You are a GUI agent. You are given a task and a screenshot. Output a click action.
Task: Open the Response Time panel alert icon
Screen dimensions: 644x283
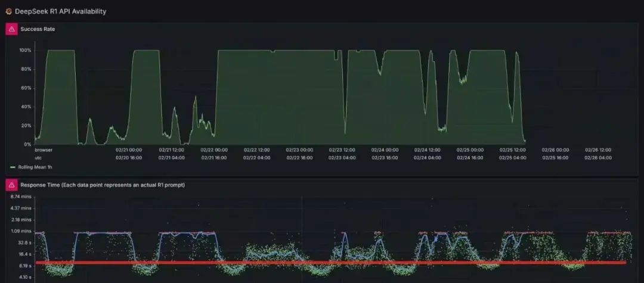(x=11, y=185)
